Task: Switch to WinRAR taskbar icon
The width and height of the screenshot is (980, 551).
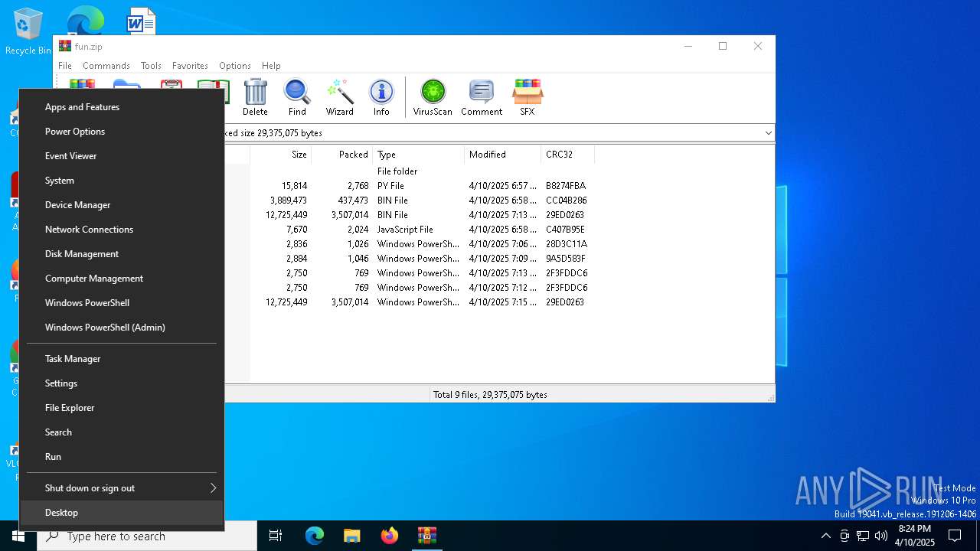Action: (426, 536)
